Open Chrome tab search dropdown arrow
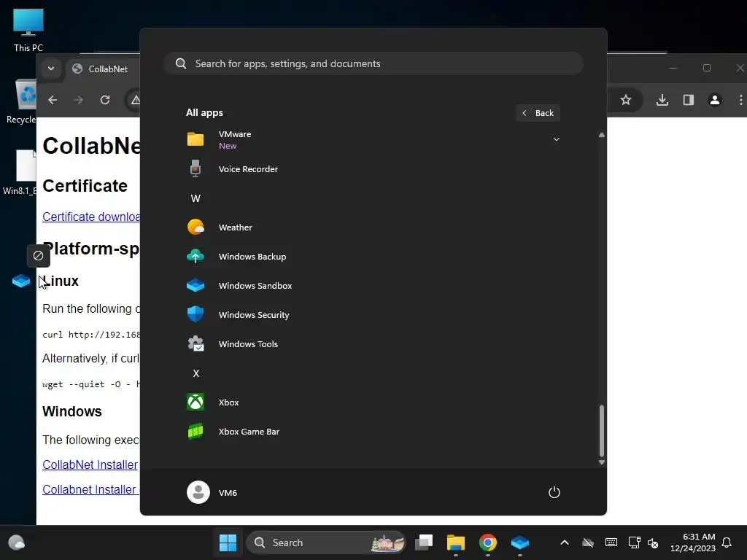 51,69
